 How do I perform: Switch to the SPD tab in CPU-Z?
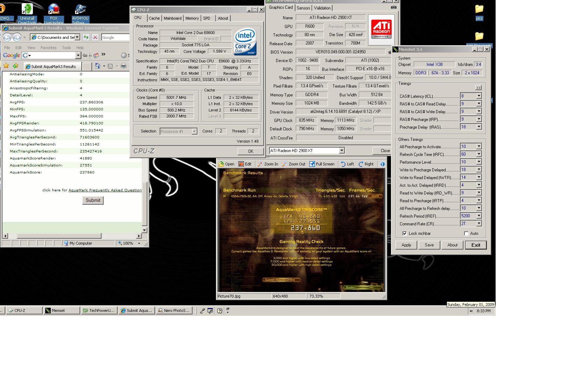[207, 18]
